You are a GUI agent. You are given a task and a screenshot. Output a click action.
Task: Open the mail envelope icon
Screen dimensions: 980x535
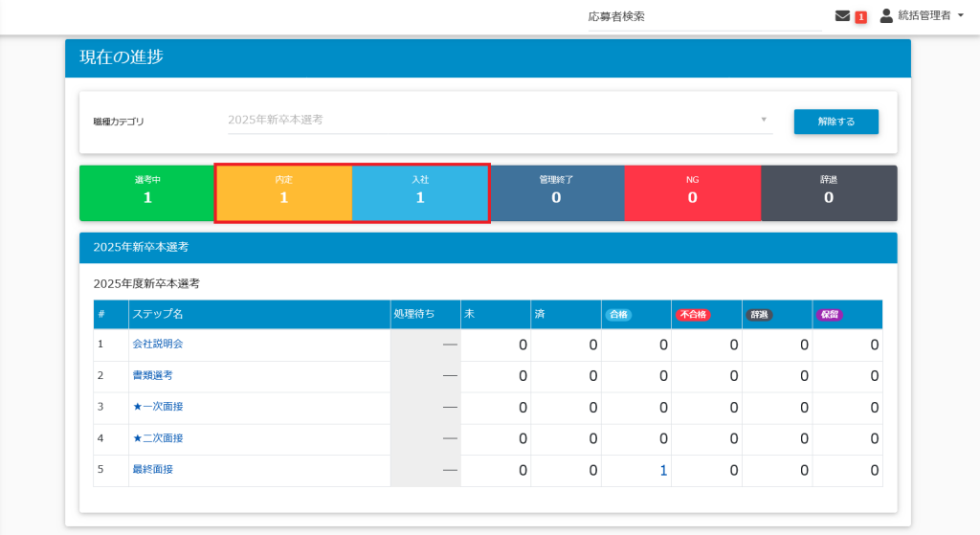click(x=842, y=15)
